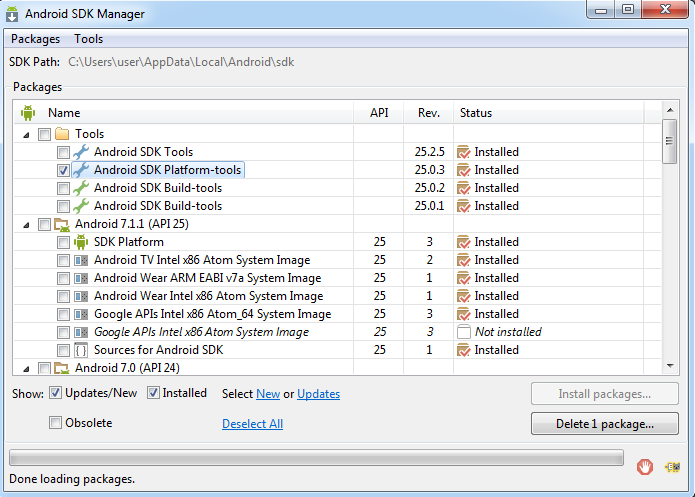Image resolution: width=695 pixels, height=497 pixels.
Task: Click the Deselect All link
Action: [252, 424]
